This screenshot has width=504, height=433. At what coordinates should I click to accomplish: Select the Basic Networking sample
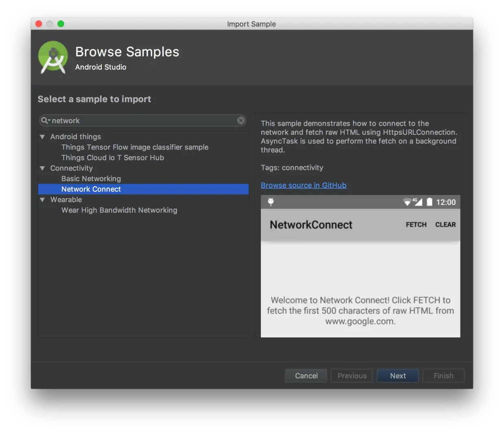pos(91,179)
